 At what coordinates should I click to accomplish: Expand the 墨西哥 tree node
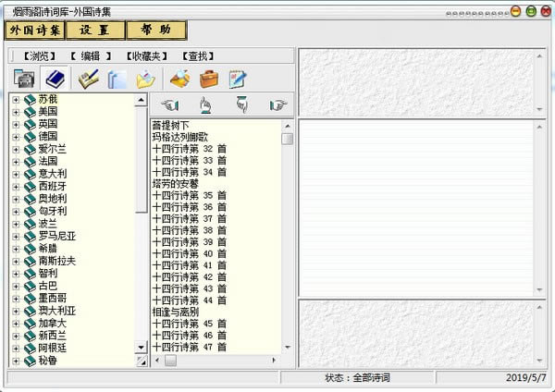point(16,299)
